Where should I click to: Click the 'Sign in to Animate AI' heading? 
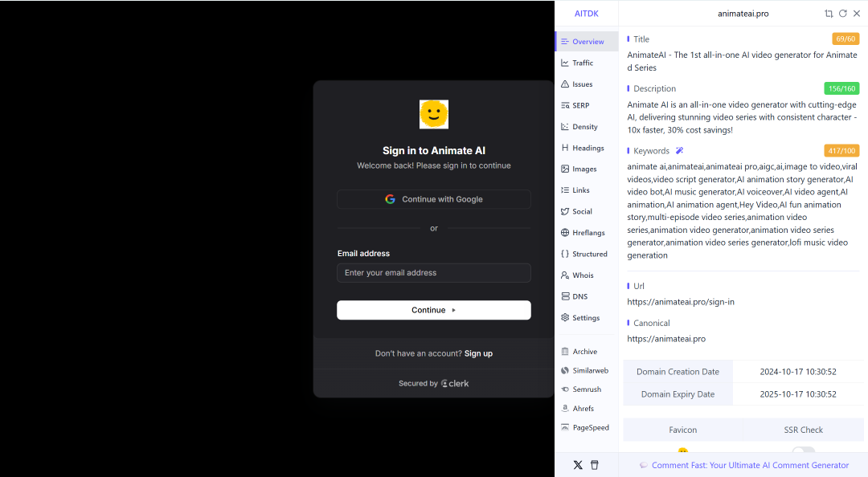pos(434,150)
